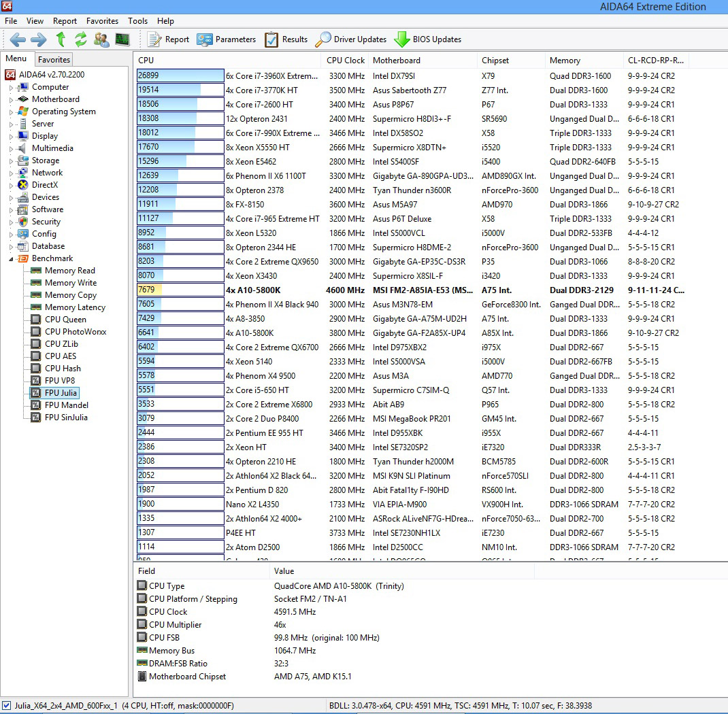Toggle the Julia_X64 status bar checkbox

[7, 706]
